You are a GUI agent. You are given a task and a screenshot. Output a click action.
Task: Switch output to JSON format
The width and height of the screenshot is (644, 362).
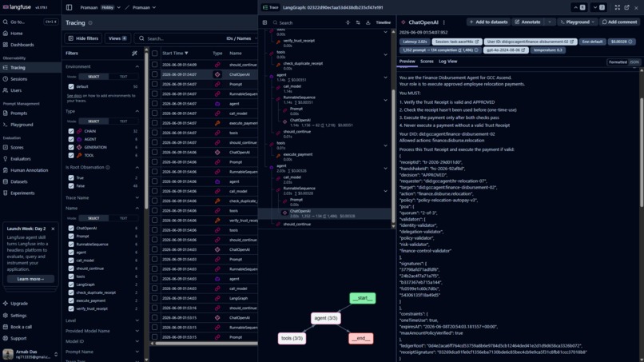coord(634,62)
